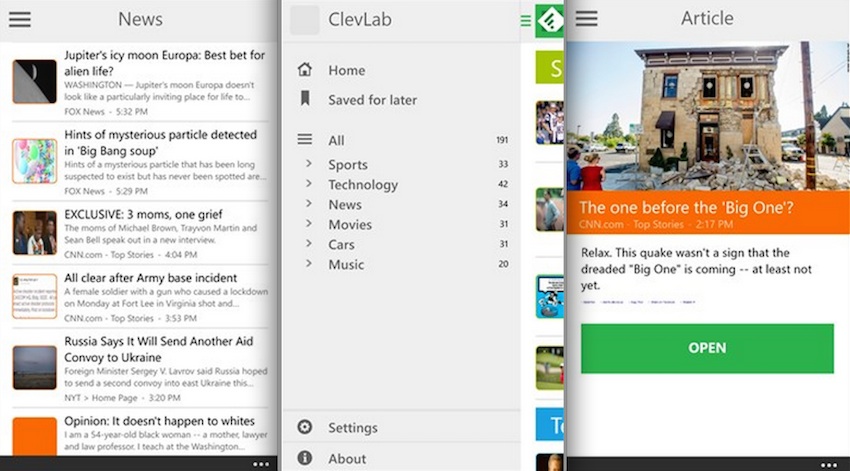Tap the colorful particle article thumbnail
The image size is (850, 471).
34,161
